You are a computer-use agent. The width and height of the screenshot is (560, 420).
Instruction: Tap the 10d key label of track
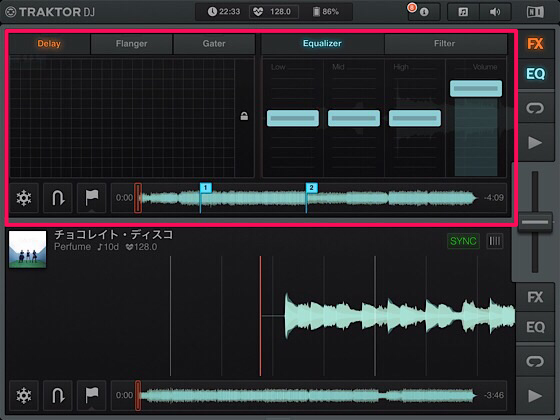[108, 247]
